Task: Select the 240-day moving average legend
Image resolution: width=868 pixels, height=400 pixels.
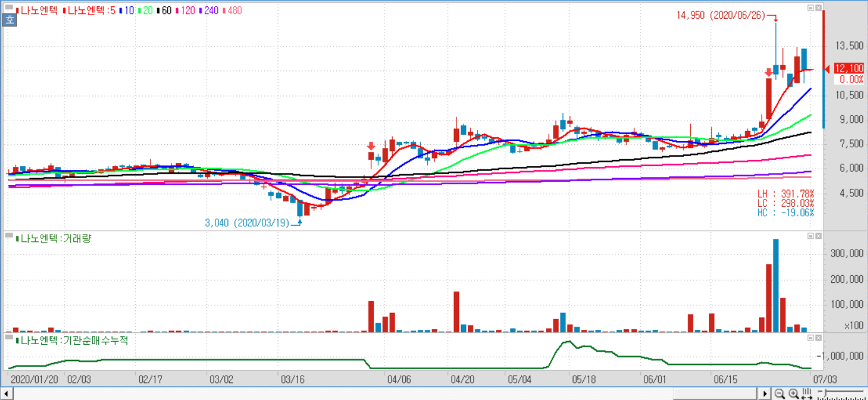Action: point(209,11)
